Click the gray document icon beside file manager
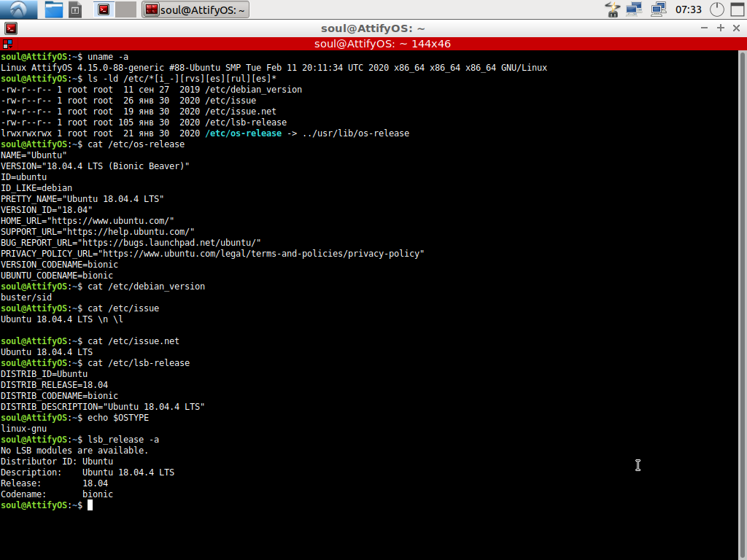The image size is (747, 560). click(75, 9)
